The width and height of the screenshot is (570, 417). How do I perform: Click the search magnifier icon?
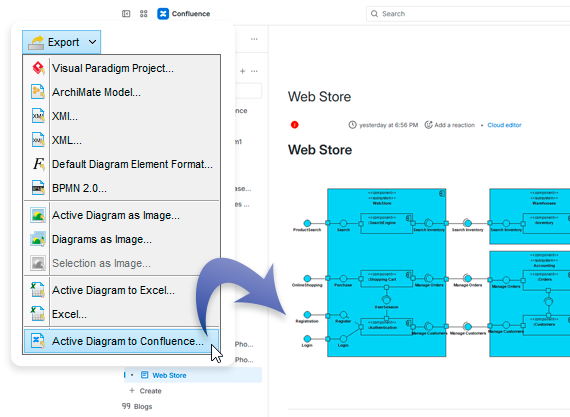click(374, 14)
